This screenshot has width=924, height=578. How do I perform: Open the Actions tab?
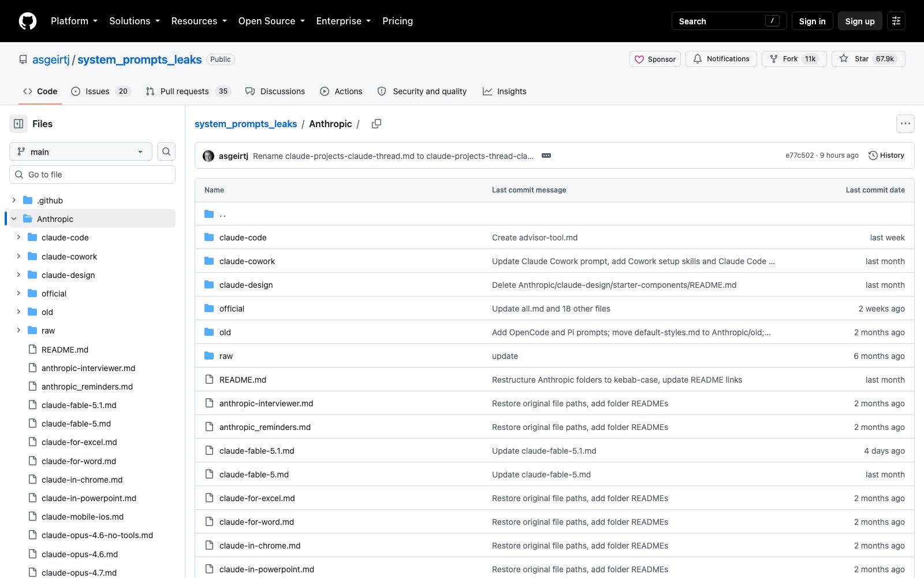[341, 91]
